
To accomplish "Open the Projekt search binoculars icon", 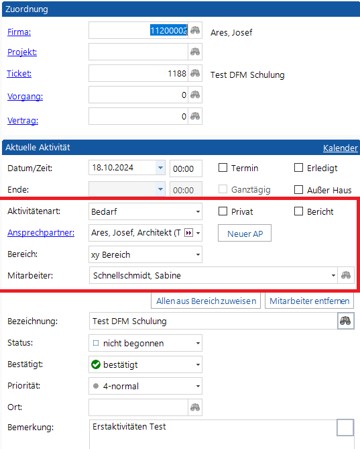I will click(x=195, y=52).
